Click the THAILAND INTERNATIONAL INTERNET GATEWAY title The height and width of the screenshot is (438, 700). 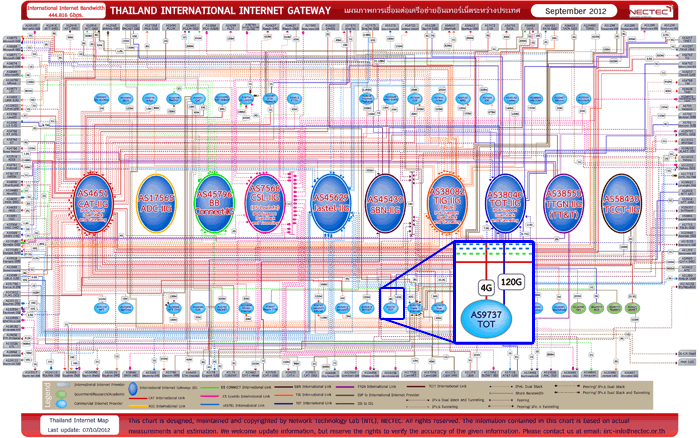(221, 11)
